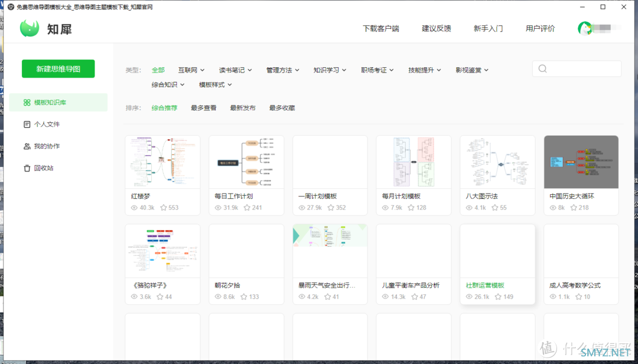
Task: Click the 成人高考数学公式 title text
Action: pyautogui.click(x=575, y=285)
